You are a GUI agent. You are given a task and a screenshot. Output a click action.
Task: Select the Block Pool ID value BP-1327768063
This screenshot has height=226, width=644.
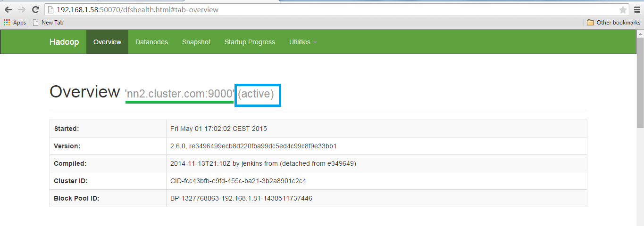pyautogui.click(x=241, y=198)
